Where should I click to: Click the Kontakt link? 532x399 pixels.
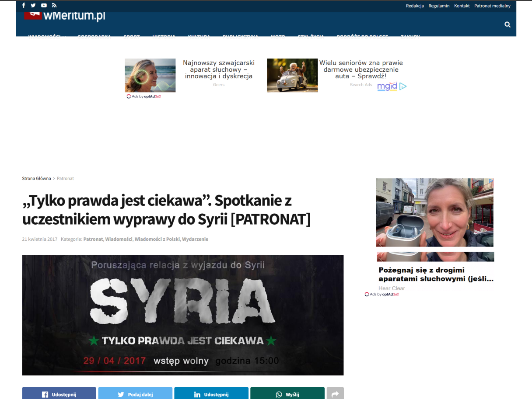[x=462, y=6]
